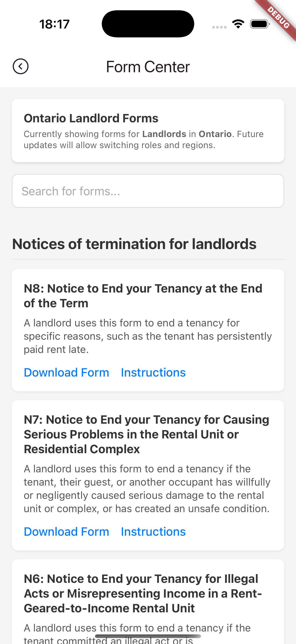Tap the N8 form description text
Screen dimensions: 296x644
(147, 336)
